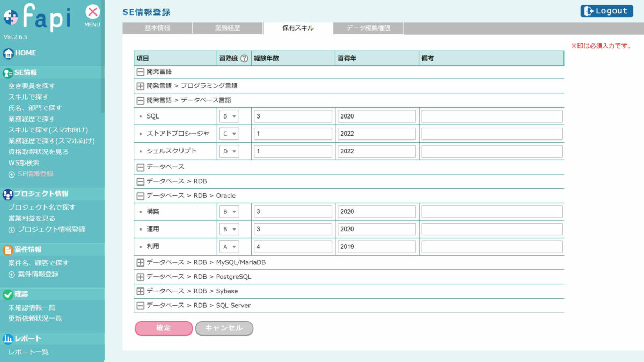
Task: Open the 習熟度 dropdown for SQL
Action: pyautogui.click(x=229, y=116)
